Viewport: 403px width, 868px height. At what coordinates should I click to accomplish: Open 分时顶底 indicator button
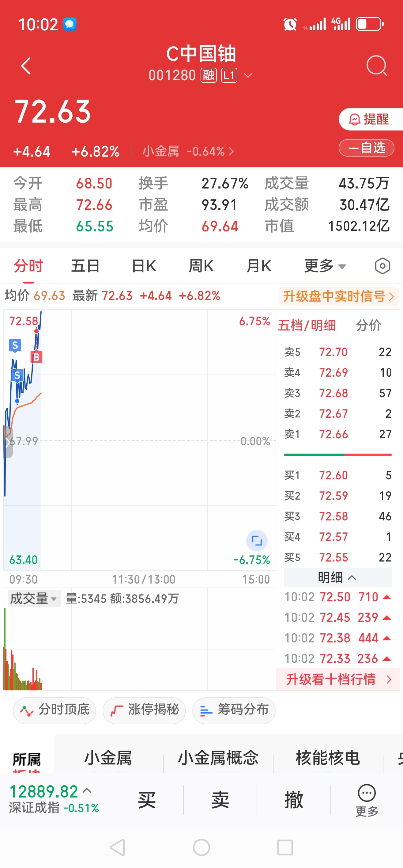click(55, 711)
